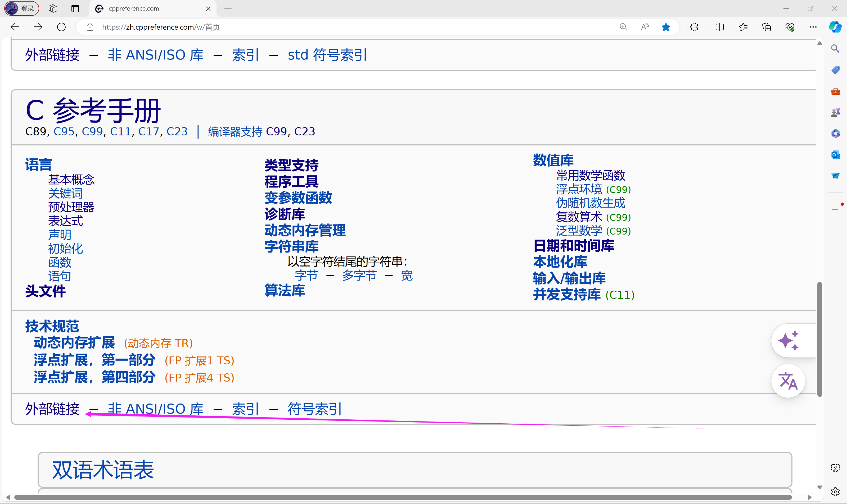Image resolution: width=847 pixels, height=504 pixels.
Task: Open the Extensions puzzle icon
Action: (x=694, y=27)
